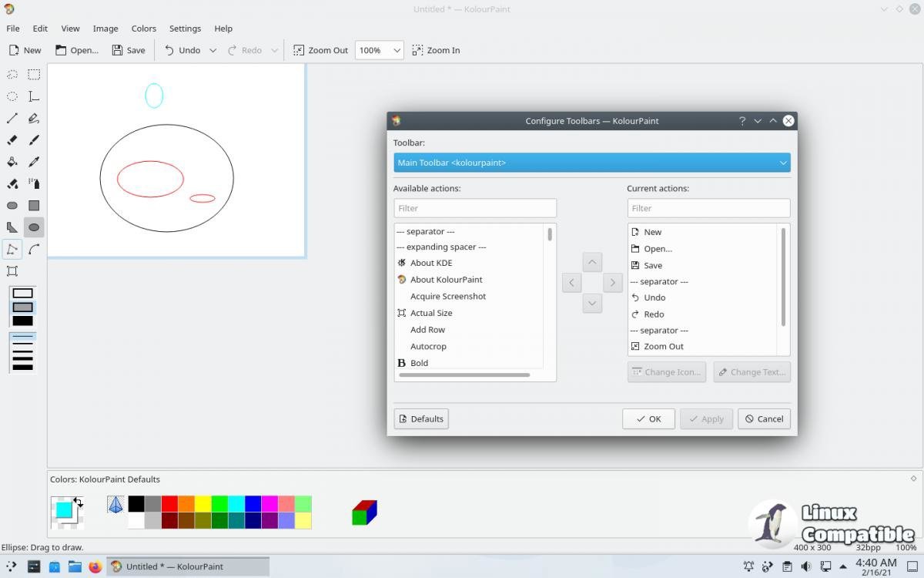This screenshot has width=924, height=578.
Task: Open the Colors menu
Action: pyautogui.click(x=143, y=29)
